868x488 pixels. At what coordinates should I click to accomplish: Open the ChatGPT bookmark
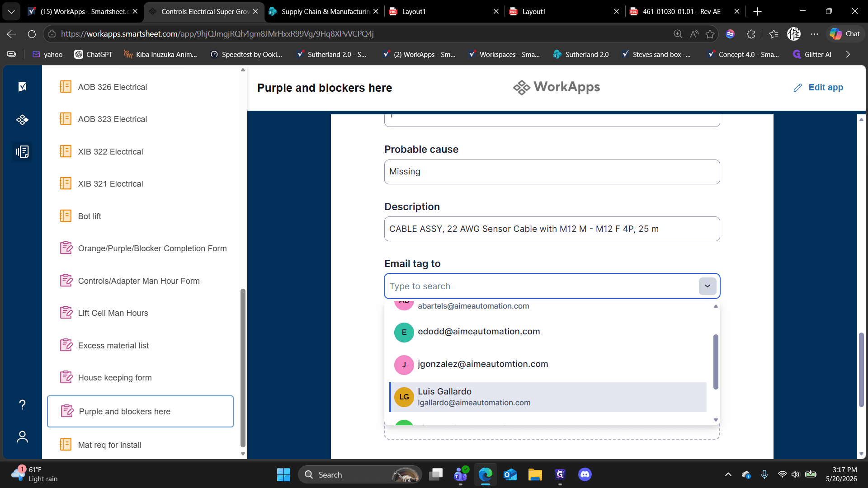tap(94, 54)
